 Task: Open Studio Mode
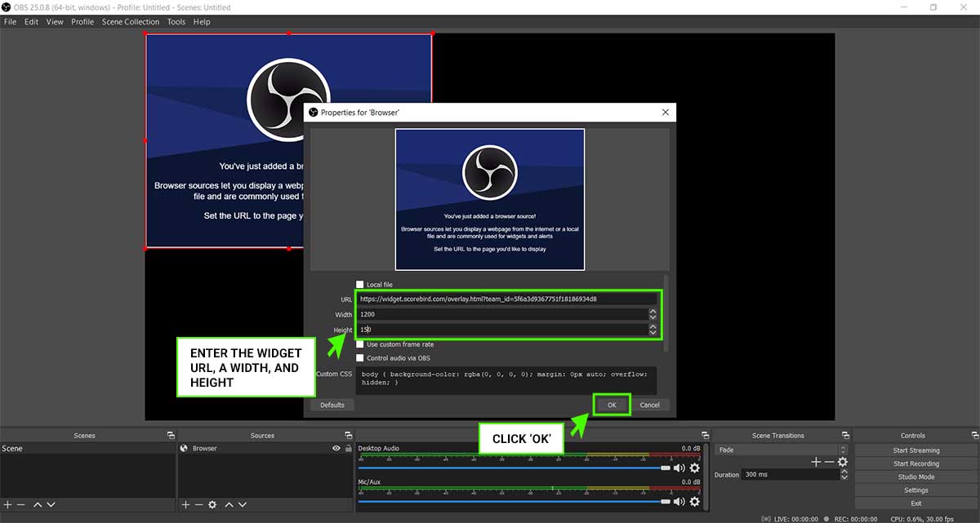click(x=915, y=477)
